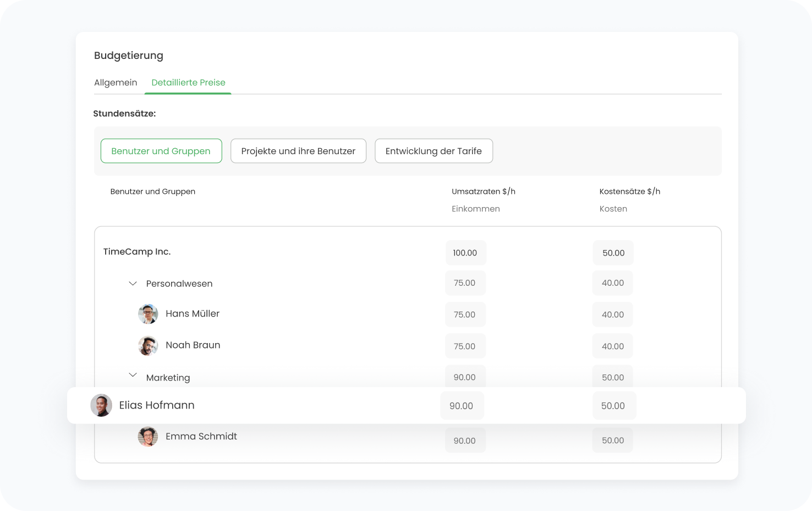Click Elias Hofmann's profile avatar

pyautogui.click(x=101, y=405)
